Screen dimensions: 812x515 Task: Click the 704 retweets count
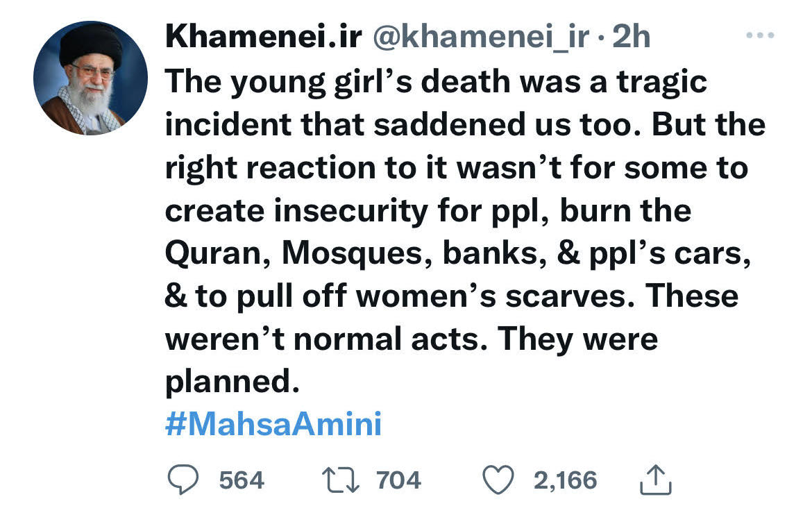pyautogui.click(x=399, y=480)
